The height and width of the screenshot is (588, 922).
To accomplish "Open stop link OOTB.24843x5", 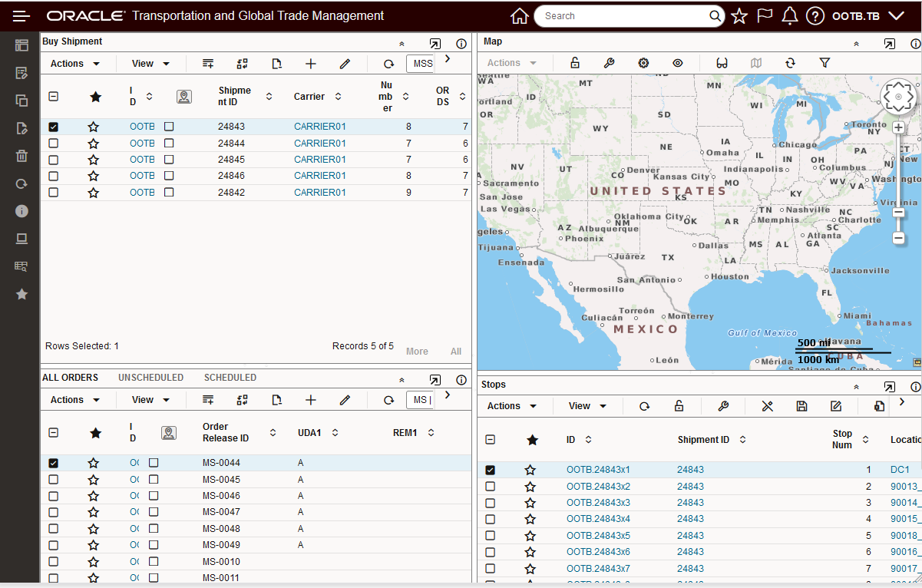I will [598, 536].
